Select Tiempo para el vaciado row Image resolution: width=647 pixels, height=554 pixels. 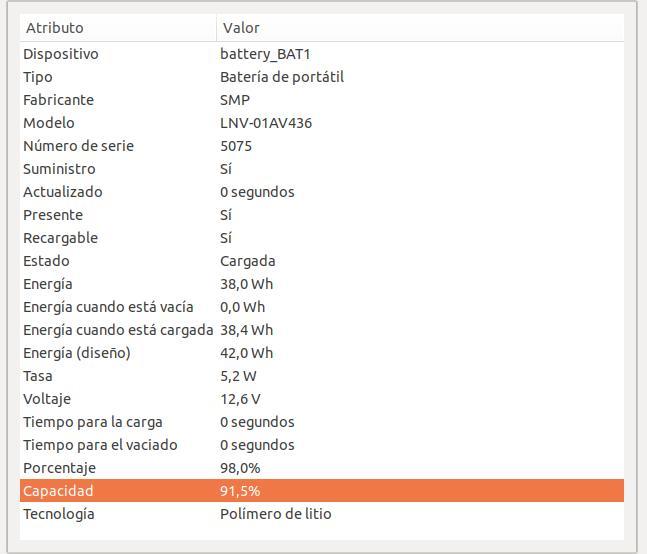(x=322, y=445)
